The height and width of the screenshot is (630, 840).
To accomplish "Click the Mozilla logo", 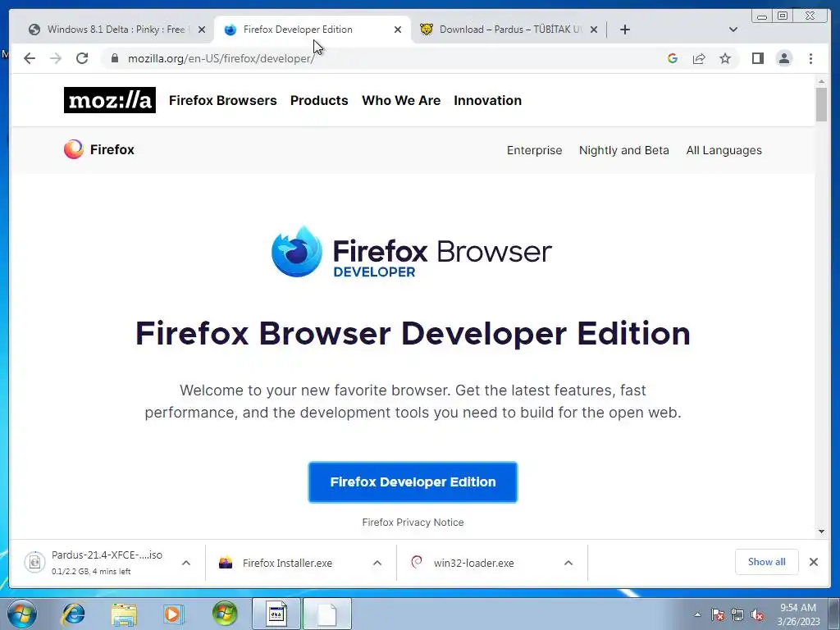I will pyautogui.click(x=110, y=100).
